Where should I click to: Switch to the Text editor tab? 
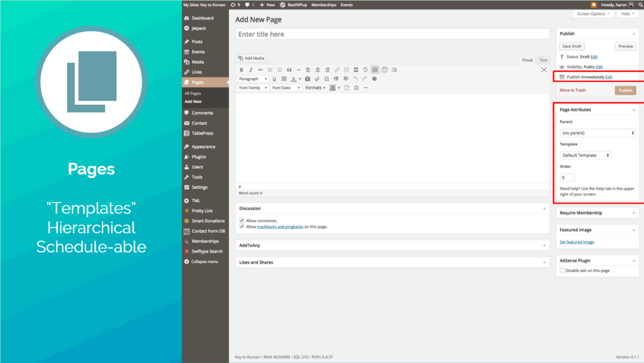tap(543, 60)
